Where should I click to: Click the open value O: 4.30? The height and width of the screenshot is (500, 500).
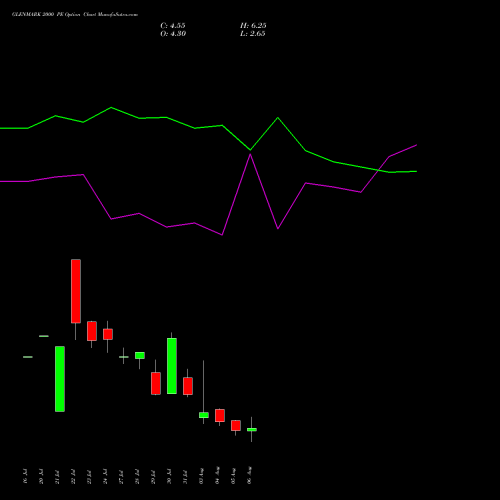coord(173,34)
